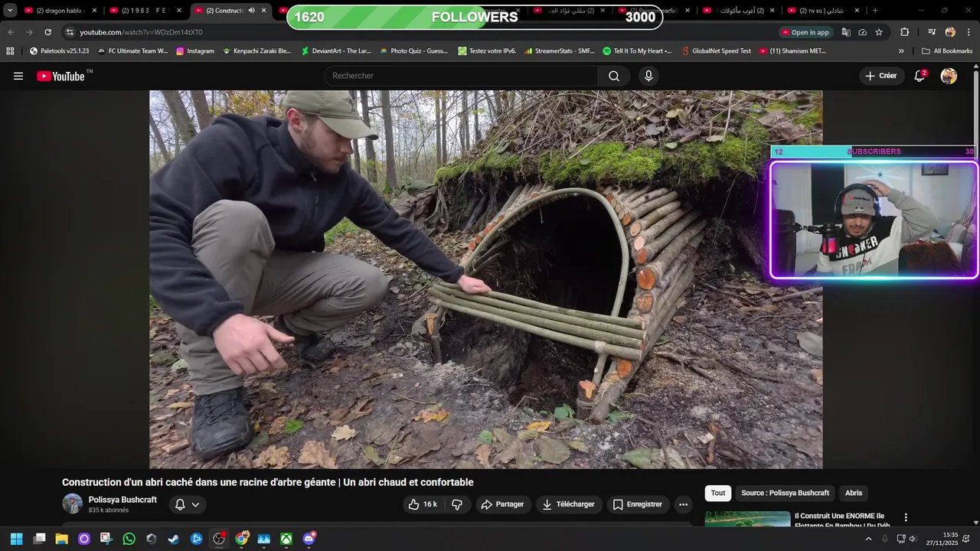Click the Télécharger button

568,504
